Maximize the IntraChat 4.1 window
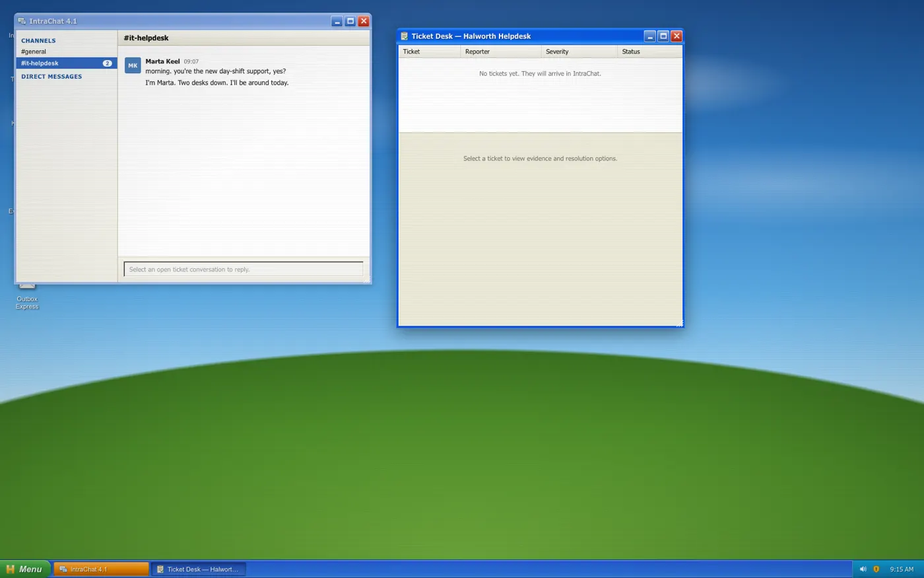Viewport: 924px width, 578px height. [x=350, y=21]
